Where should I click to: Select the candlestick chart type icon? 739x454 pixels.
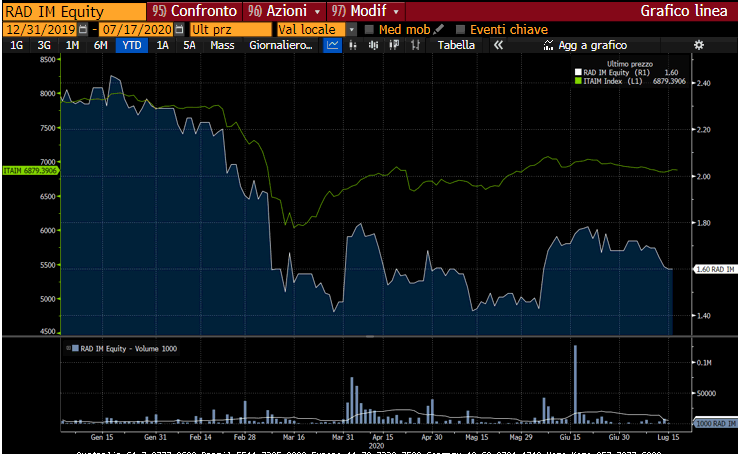point(373,45)
